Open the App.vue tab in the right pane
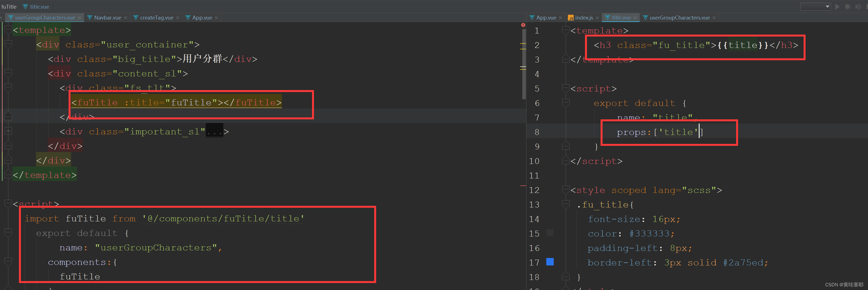868x290 pixels. point(546,18)
